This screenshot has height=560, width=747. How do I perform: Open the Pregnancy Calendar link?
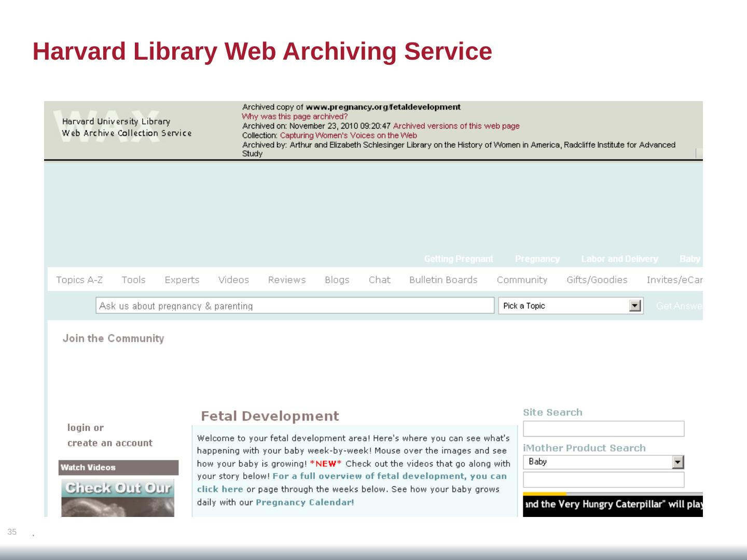click(x=305, y=502)
